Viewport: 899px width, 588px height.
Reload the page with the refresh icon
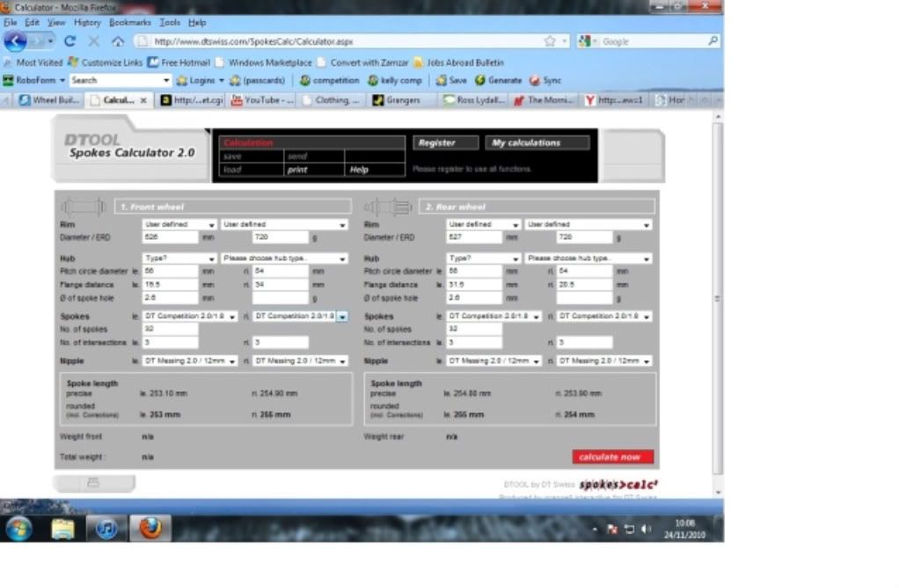pyautogui.click(x=70, y=41)
